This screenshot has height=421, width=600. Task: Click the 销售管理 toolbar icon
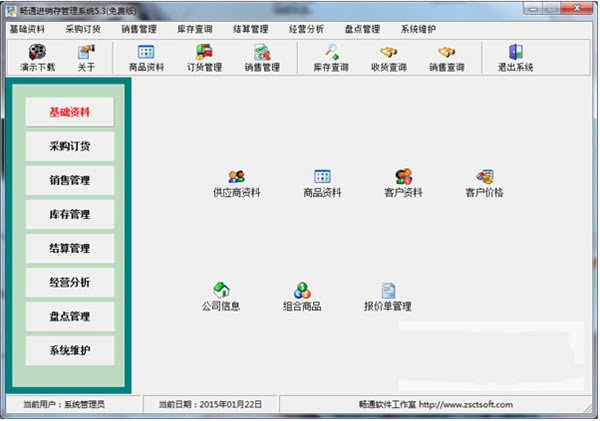[x=262, y=58]
